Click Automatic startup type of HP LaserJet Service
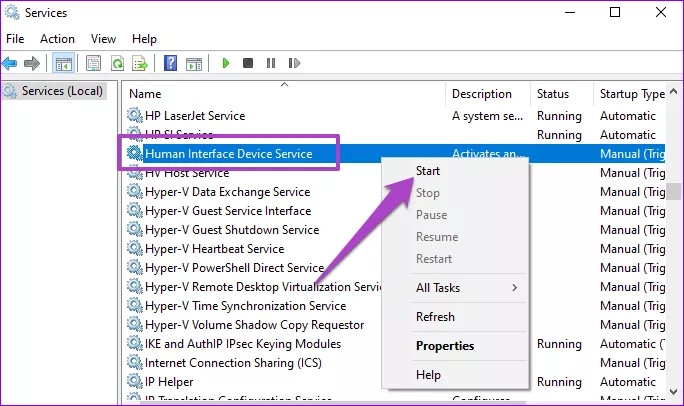Screen dimensions: 684x406 tap(628, 116)
